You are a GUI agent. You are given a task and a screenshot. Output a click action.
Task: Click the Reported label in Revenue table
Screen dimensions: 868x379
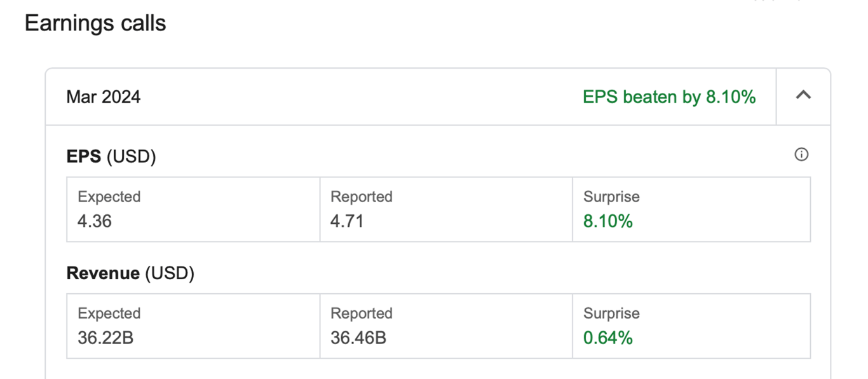pyautogui.click(x=361, y=314)
